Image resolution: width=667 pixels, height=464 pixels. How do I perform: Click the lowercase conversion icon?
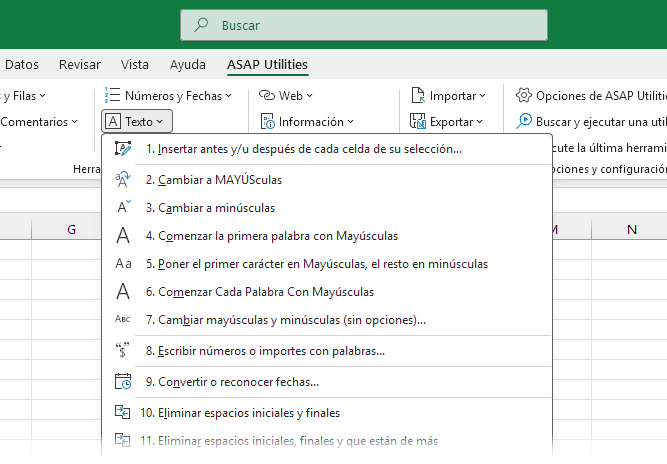tap(123, 207)
